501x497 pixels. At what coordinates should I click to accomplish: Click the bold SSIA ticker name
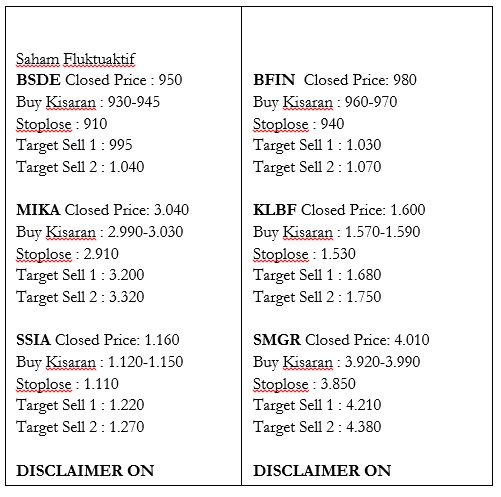click(33, 340)
